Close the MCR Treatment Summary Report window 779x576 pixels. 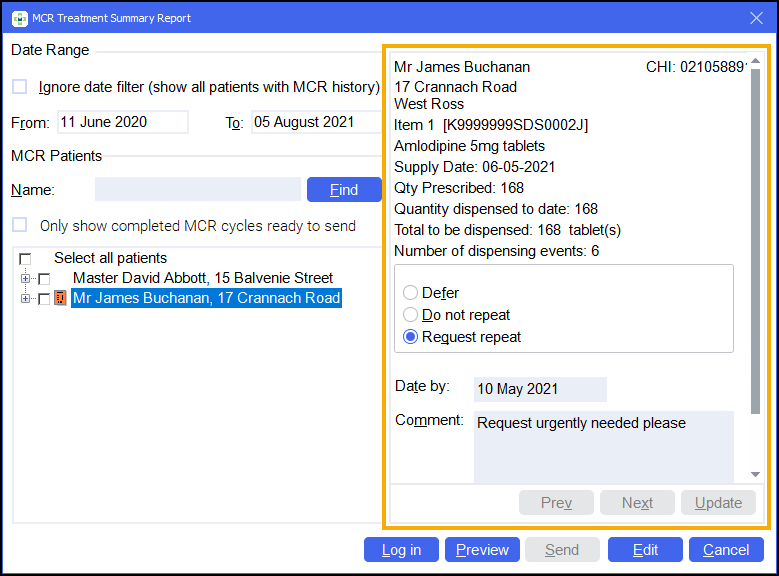click(757, 18)
